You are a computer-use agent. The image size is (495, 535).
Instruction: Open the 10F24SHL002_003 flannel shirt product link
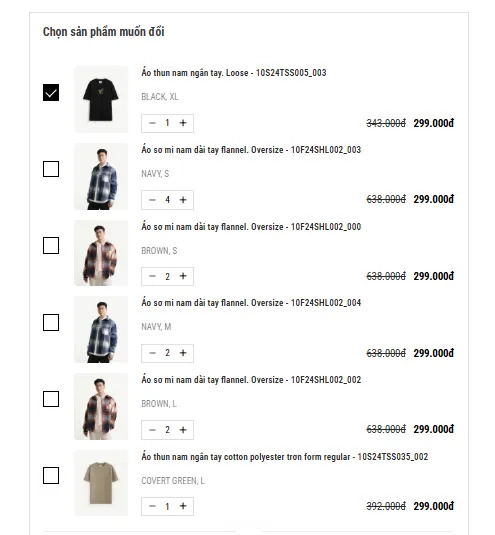[x=251, y=150]
